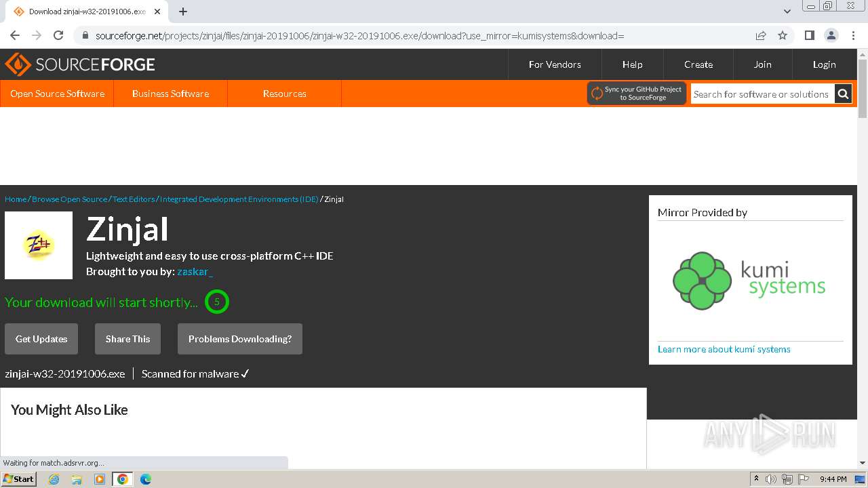Open the media player taskbar icon

tap(100, 479)
